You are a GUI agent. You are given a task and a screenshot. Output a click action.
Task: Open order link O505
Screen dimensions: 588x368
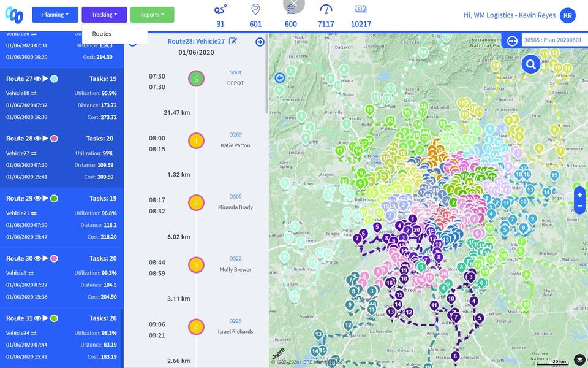point(235,196)
